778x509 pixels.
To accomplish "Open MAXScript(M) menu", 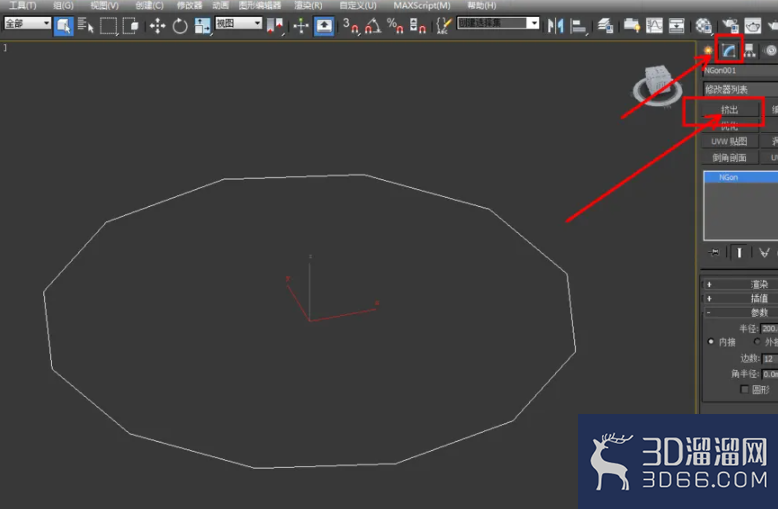I will tap(422, 5).
